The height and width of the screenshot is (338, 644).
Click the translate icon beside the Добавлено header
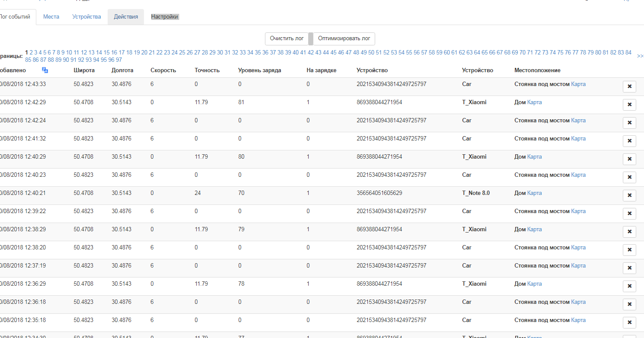(45, 70)
